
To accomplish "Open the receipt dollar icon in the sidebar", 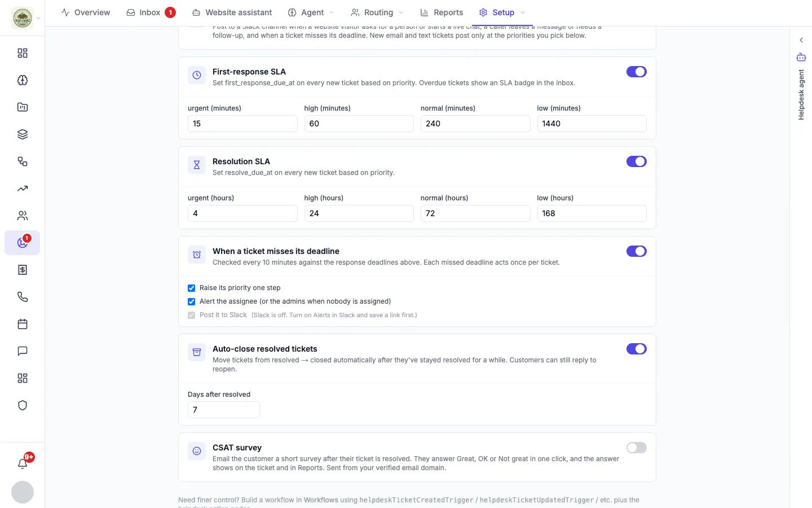I will [23, 270].
